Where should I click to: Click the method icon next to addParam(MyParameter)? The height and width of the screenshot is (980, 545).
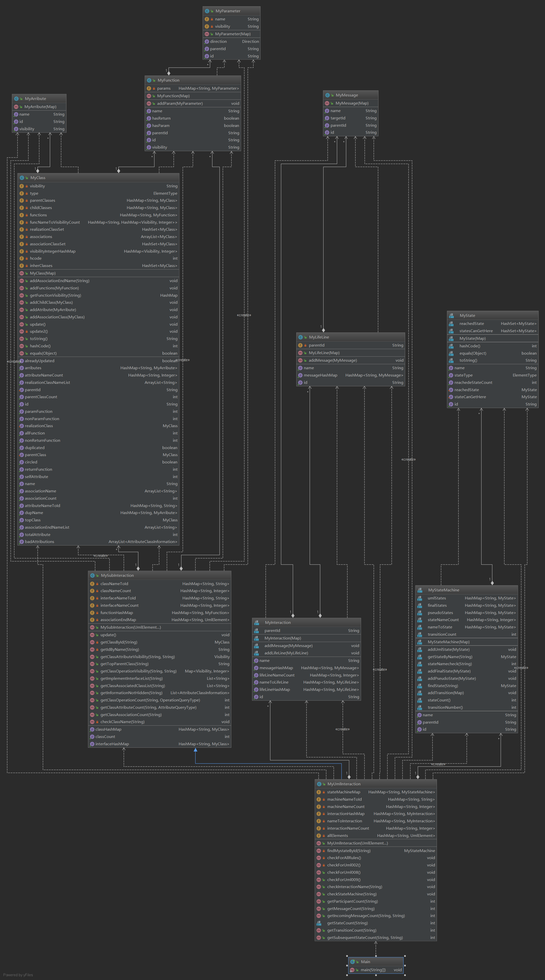tap(149, 104)
